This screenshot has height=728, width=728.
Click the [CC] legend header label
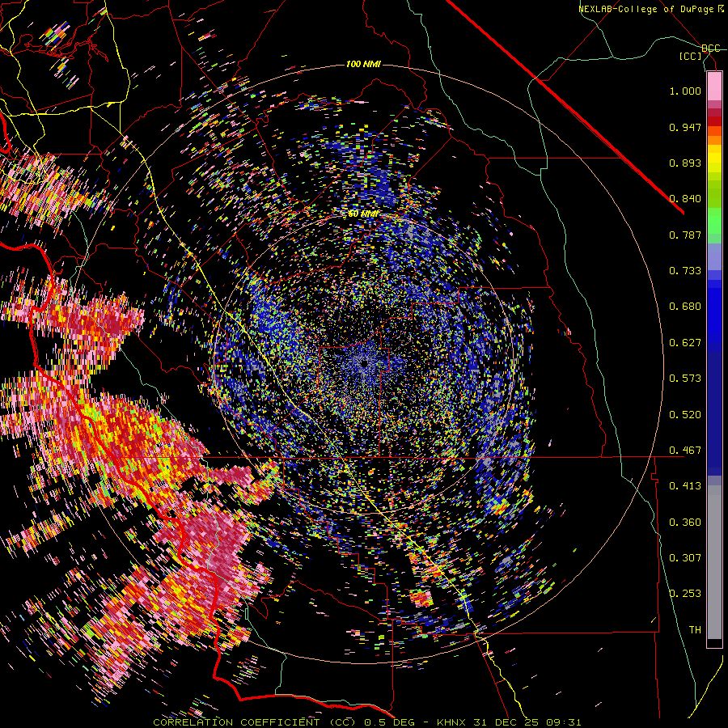[691, 56]
